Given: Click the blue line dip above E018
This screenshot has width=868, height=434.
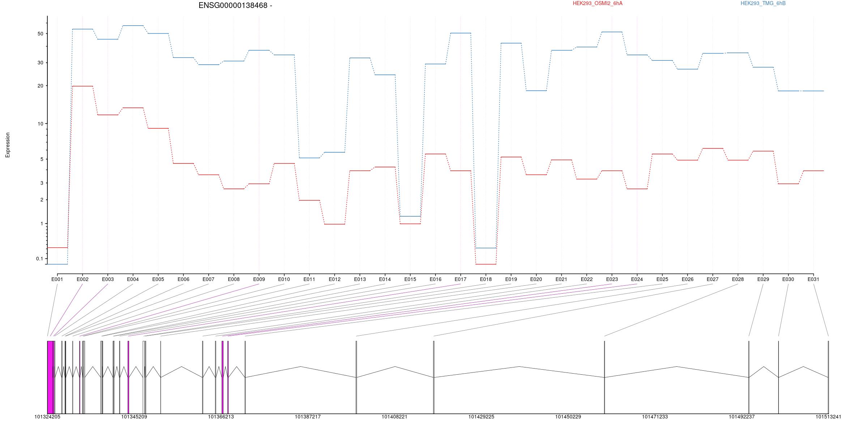Looking at the screenshot, I should [x=486, y=248].
